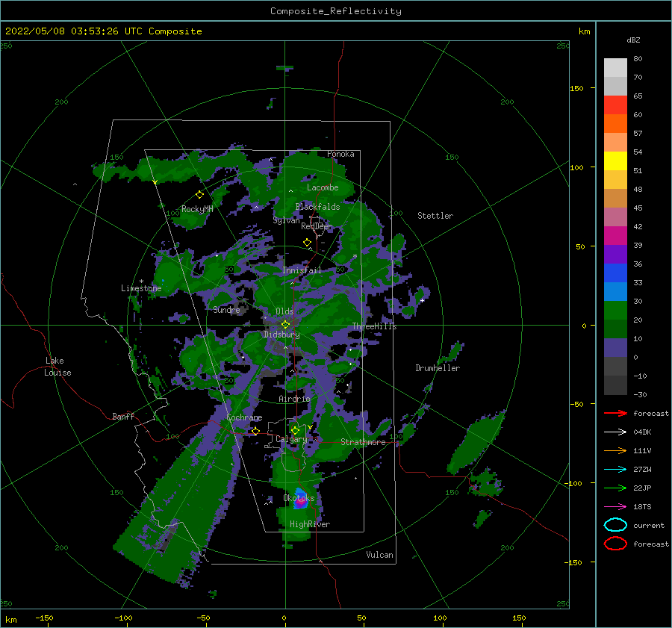Click yellow diamond marker below Cochrane
The width and height of the screenshot is (672, 628).
[256, 431]
